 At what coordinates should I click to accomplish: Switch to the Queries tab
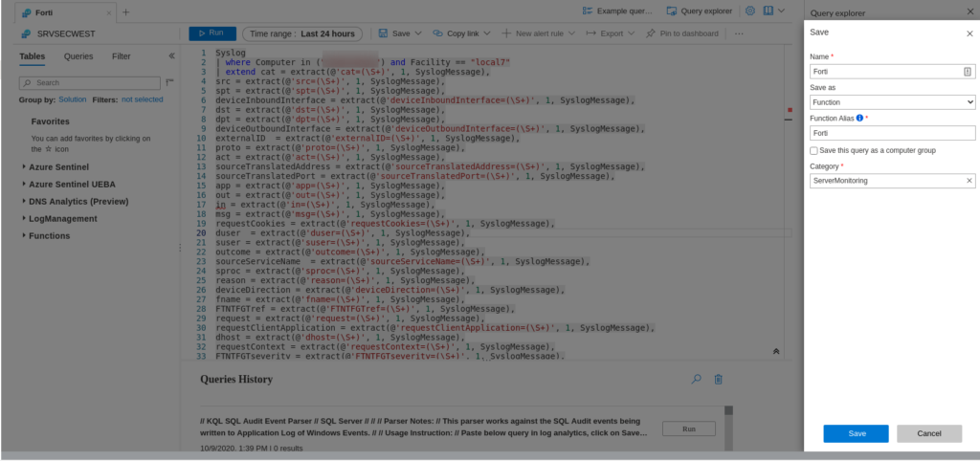[78, 56]
